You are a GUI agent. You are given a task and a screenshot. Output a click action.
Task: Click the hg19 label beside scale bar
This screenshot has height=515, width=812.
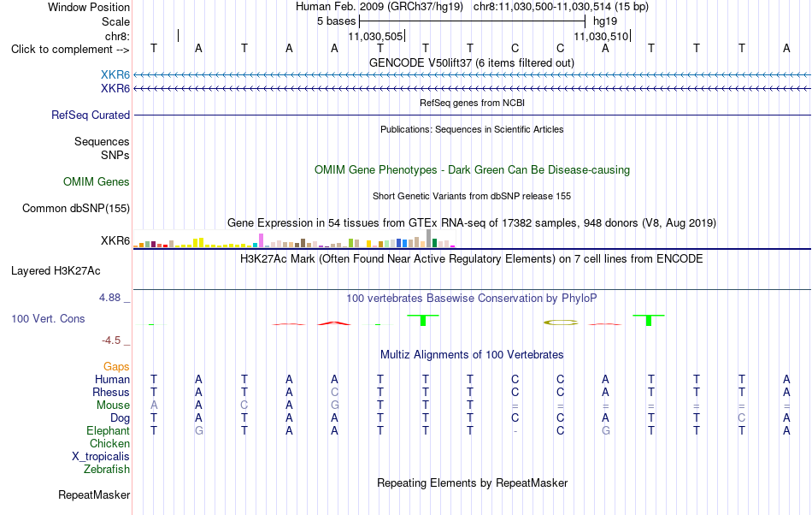coord(605,21)
